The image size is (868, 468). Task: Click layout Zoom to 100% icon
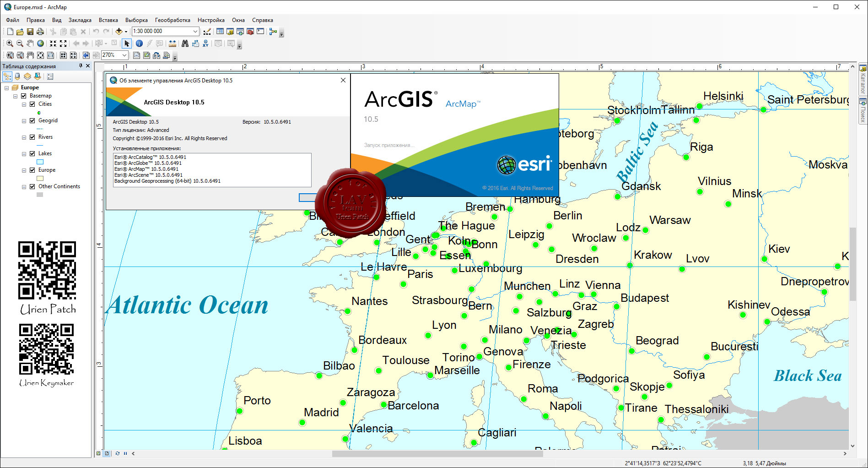51,55
